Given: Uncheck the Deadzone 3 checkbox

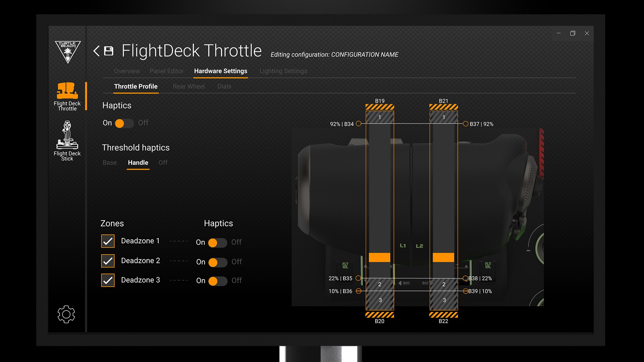Looking at the screenshot, I should point(108,280).
